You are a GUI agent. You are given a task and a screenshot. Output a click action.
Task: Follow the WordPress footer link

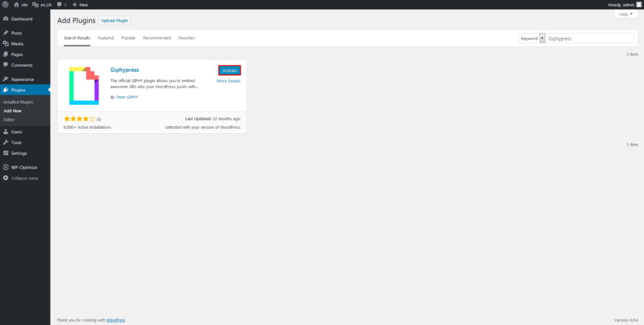coord(116,320)
